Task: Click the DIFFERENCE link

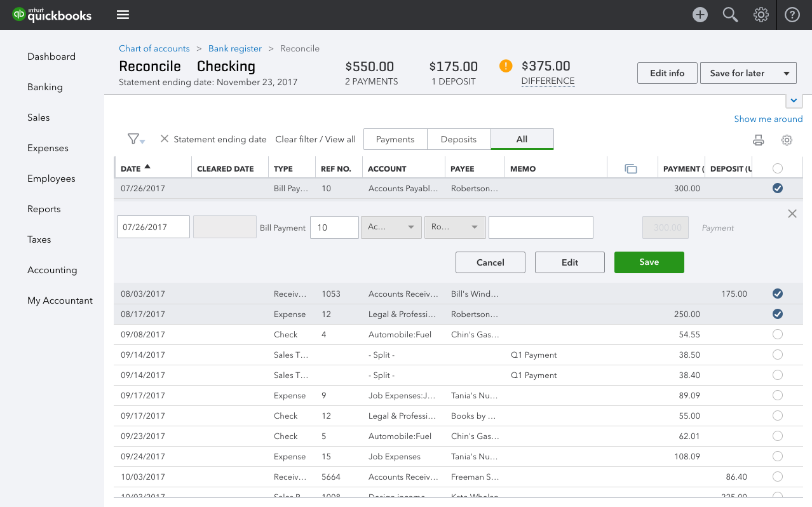Action: (x=548, y=81)
